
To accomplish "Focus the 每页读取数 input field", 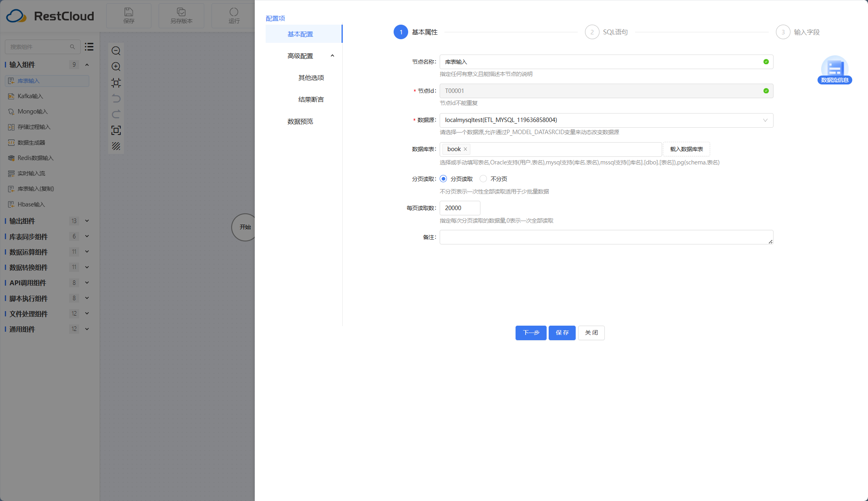I will point(460,208).
